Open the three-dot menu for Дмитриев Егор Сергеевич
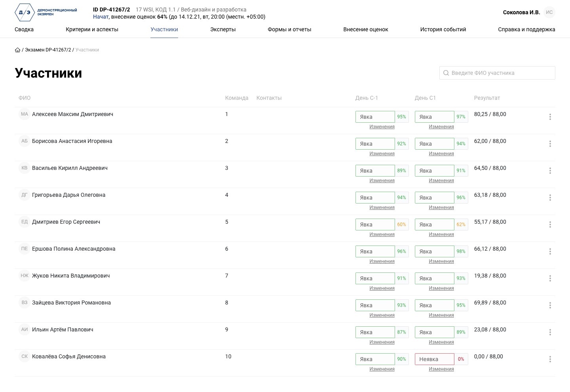The height and width of the screenshot is (392, 570). coord(550,225)
